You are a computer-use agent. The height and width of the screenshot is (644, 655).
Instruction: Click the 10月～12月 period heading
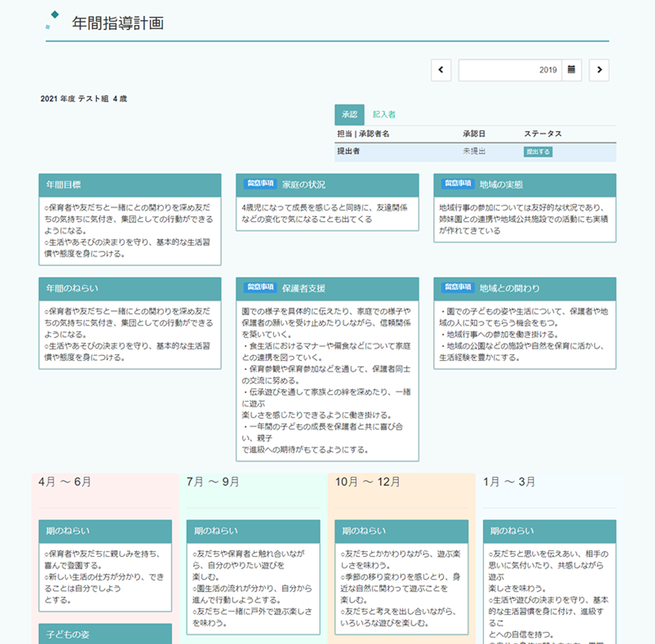(367, 482)
